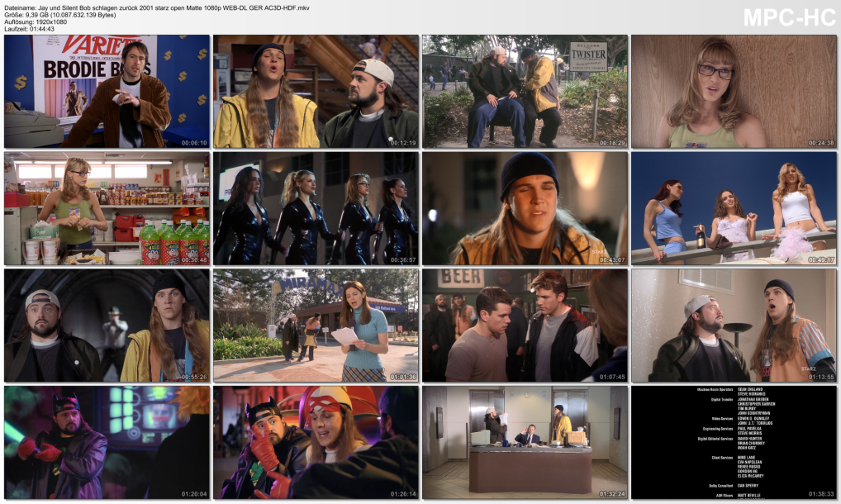Select the Miramax studio thumbnail at 01:01:36
The image size is (841, 504).
pos(316,325)
